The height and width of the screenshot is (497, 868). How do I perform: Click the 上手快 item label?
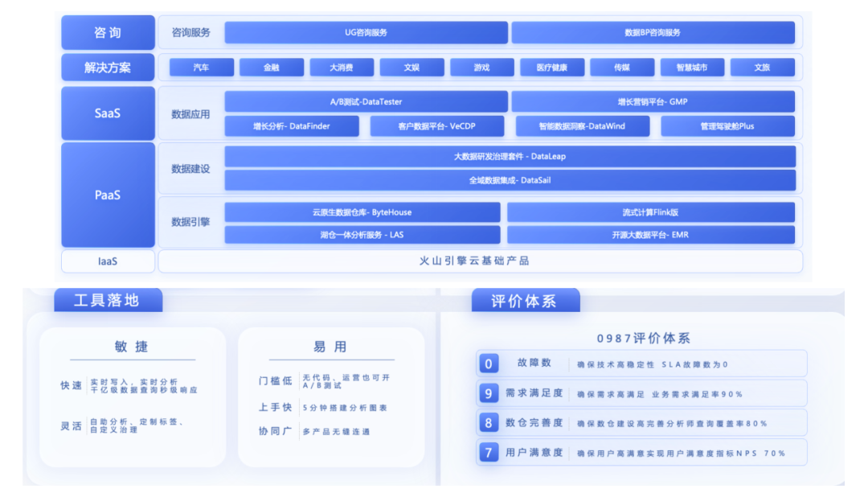click(x=275, y=407)
